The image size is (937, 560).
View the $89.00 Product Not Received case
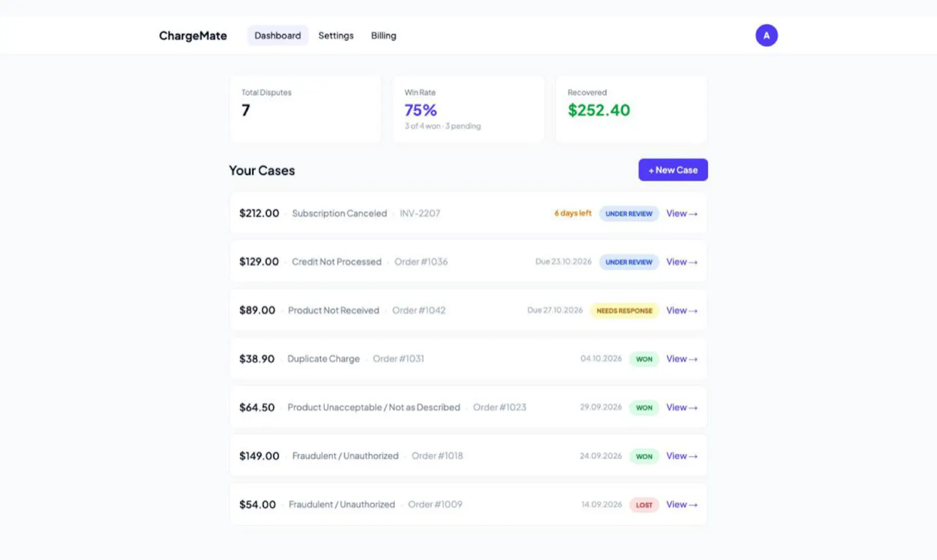(682, 311)
